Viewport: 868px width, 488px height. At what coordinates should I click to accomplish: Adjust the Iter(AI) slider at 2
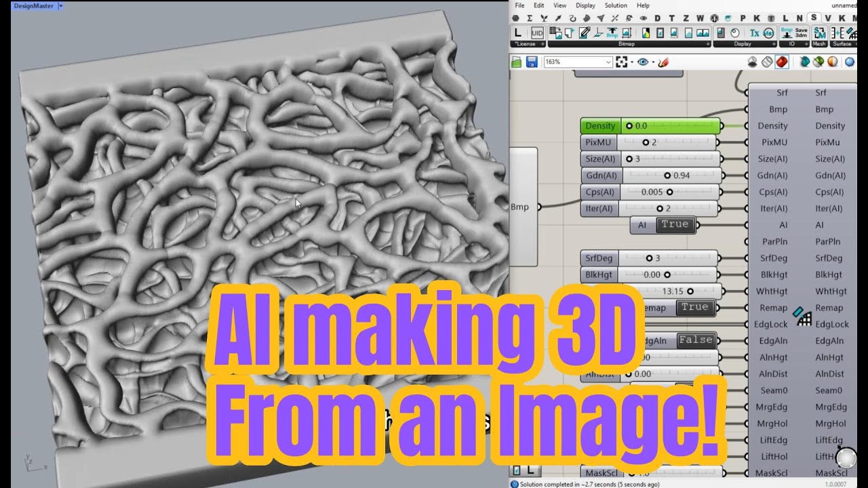click(669, 209)
